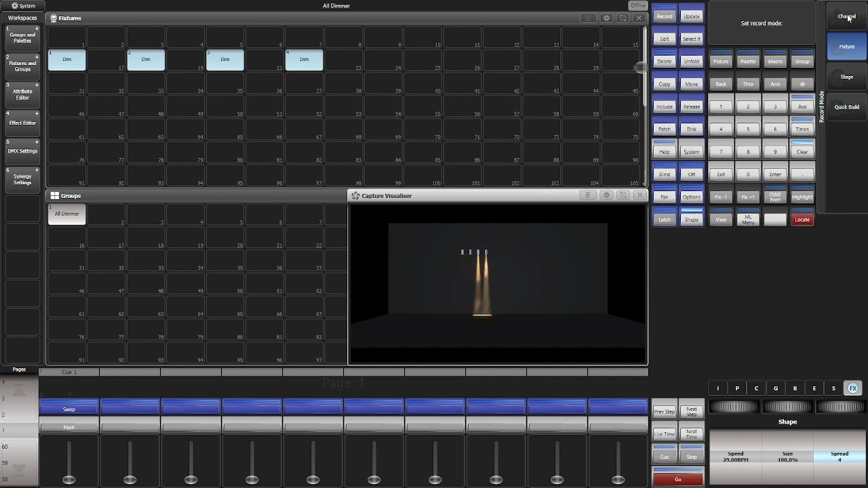Toggle the Offline status indicator
This screenshot has height=488, width=868.
[638, 5]
